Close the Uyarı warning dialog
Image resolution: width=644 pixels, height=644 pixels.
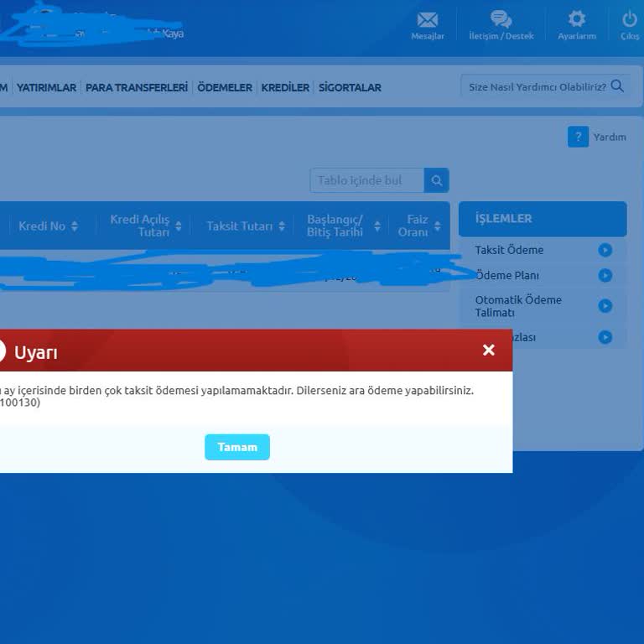click(x=489, y=351)
